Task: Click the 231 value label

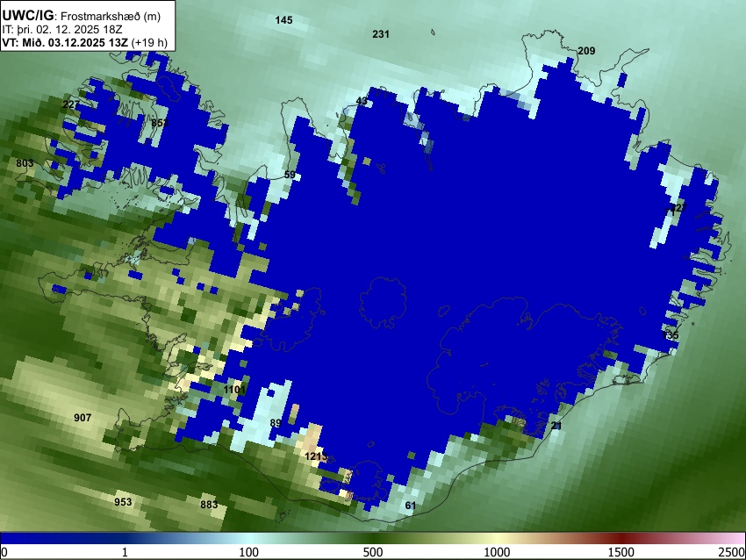Action: click(x=381, y=33)
